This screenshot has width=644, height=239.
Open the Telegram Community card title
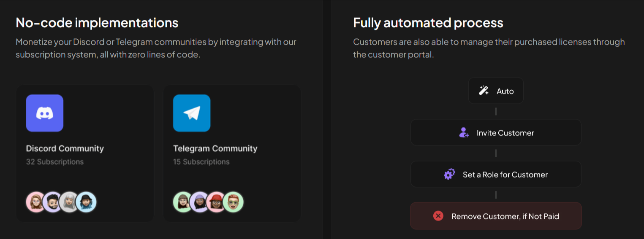[215, 148]
